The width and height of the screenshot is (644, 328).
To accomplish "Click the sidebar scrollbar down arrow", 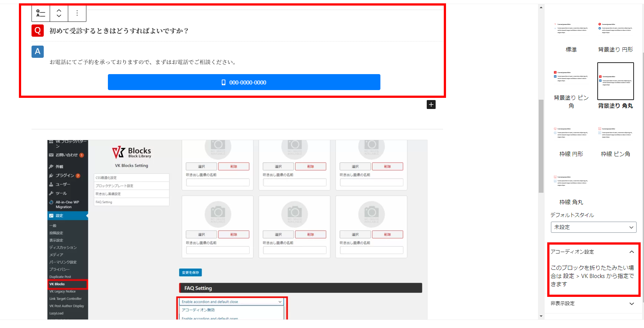I will tap(541, 316).
